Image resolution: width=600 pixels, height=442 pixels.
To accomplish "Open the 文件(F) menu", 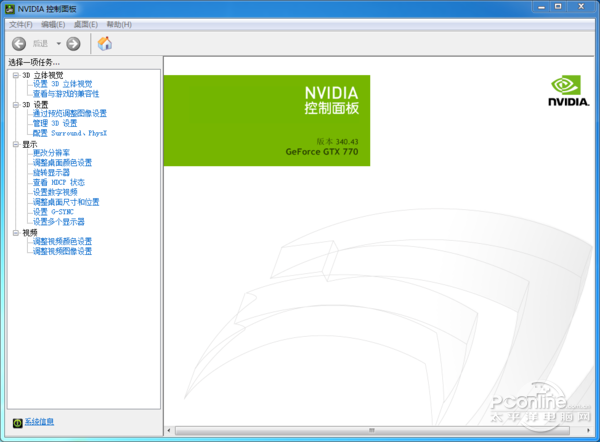I will (x=21, y=24).
